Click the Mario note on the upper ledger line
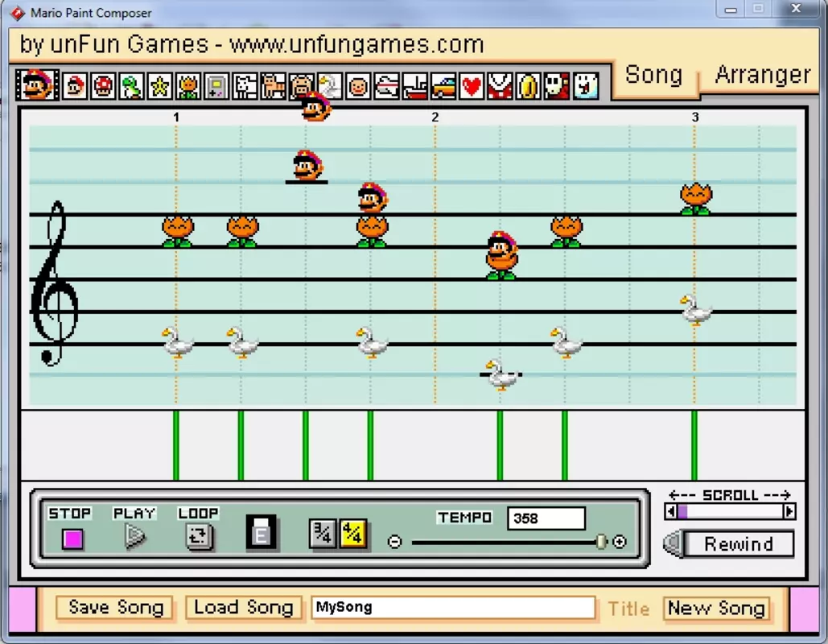Screen dimensions: 828x644 pos(307,165)
